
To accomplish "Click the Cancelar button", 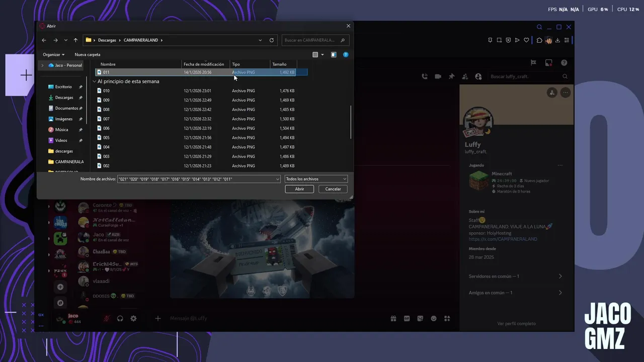I will (x=333, y=189).
